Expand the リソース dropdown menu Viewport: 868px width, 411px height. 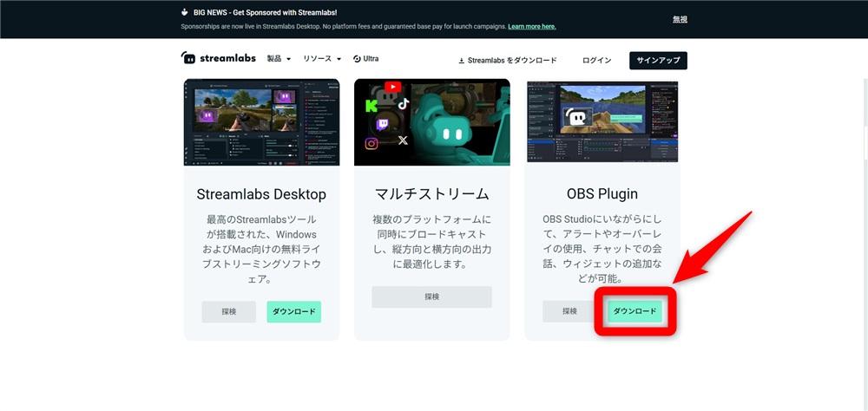322,59
